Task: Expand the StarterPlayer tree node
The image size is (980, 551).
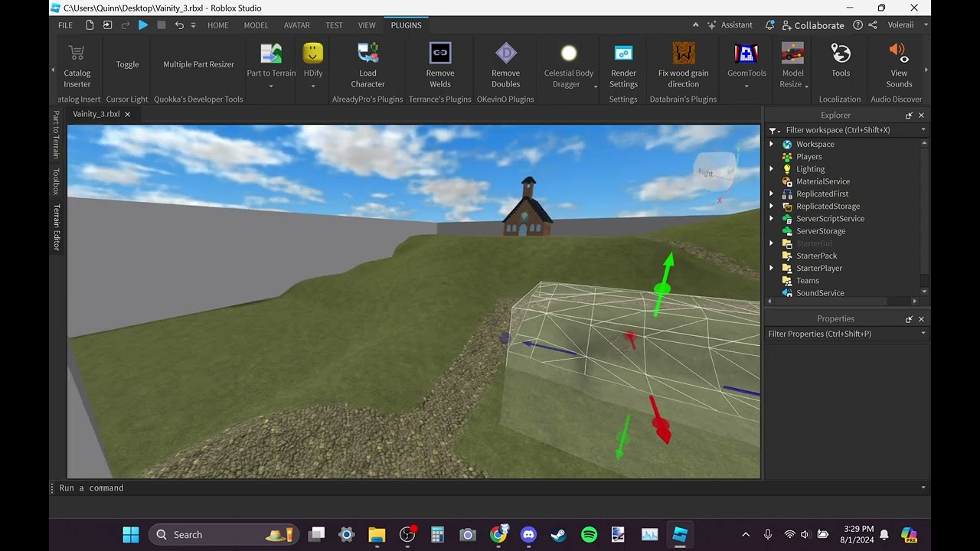Action: tap(772, 268)
